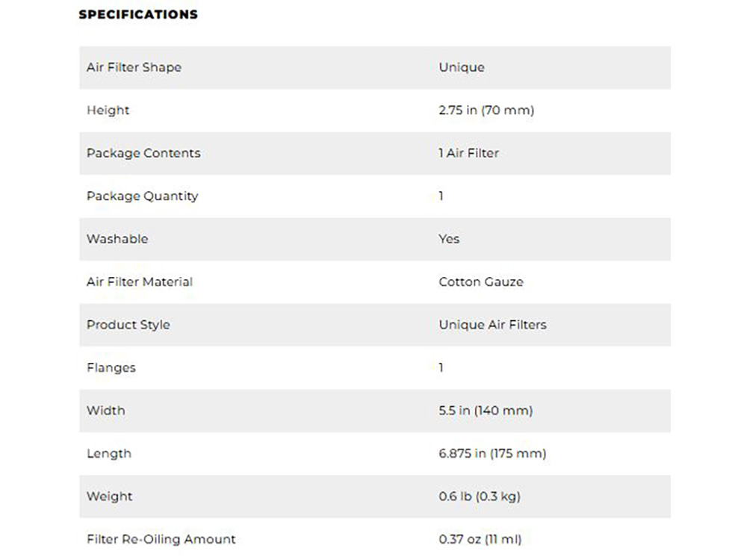The height and width of the screenshot is (560, 747).
Task: Select the 6.875 in (175 mm) value
Action: (492, 454)
